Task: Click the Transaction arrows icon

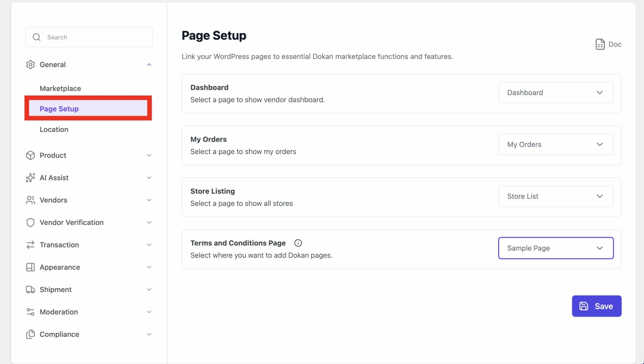Action: tap(31, 245)
